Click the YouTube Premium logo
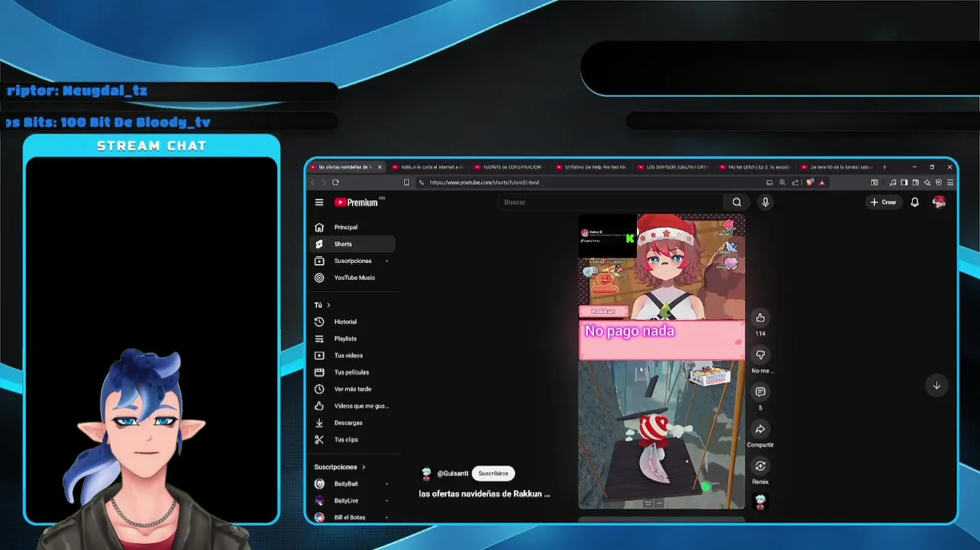The width and height of the screenshot is (980, 550). (356, 202)
